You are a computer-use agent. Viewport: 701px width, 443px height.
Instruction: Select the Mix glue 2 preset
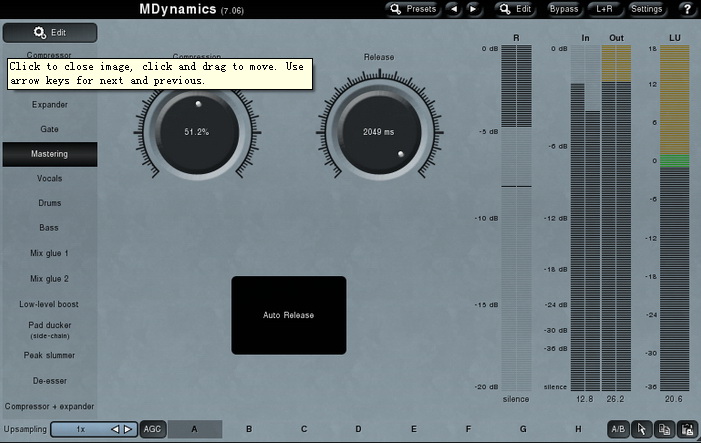(50, 278)
